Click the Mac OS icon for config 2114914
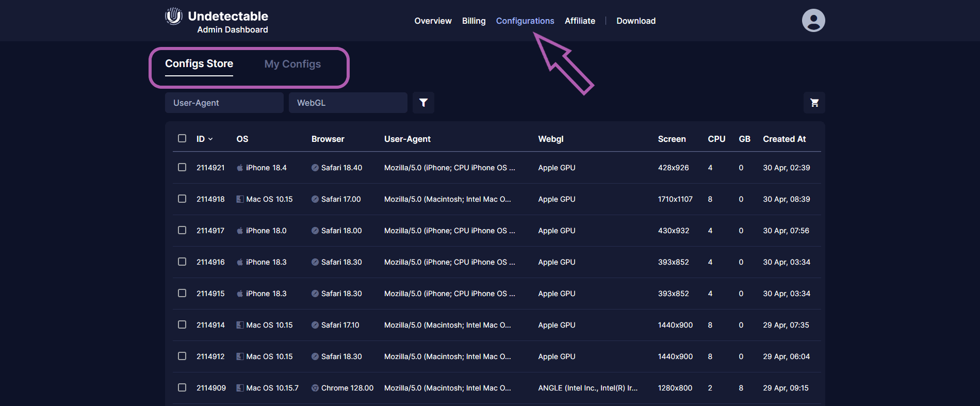 [x=240, y=325]
